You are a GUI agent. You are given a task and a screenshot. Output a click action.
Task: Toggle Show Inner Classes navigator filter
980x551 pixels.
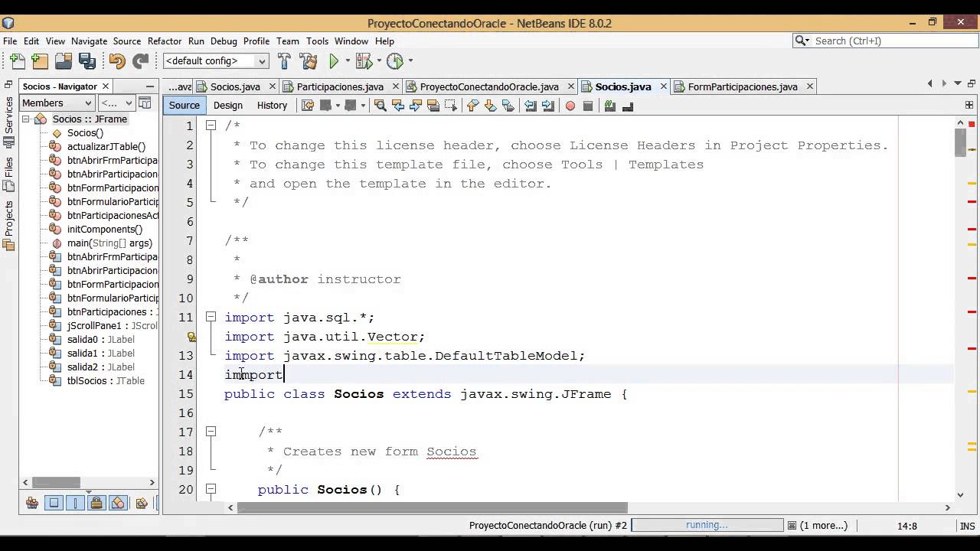[118, 503]
